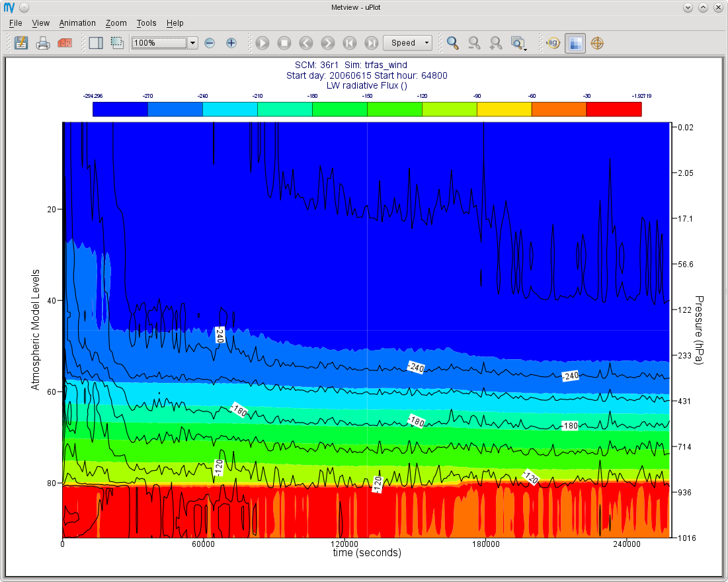The image size is (728, 582).
Task: Click the orange -60 legend swatch
Action: tap(559, 109)
